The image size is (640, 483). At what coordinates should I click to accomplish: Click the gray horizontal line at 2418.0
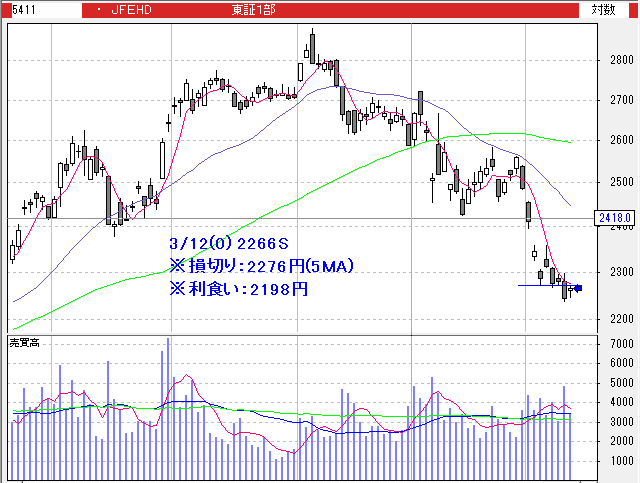(300, 218)
